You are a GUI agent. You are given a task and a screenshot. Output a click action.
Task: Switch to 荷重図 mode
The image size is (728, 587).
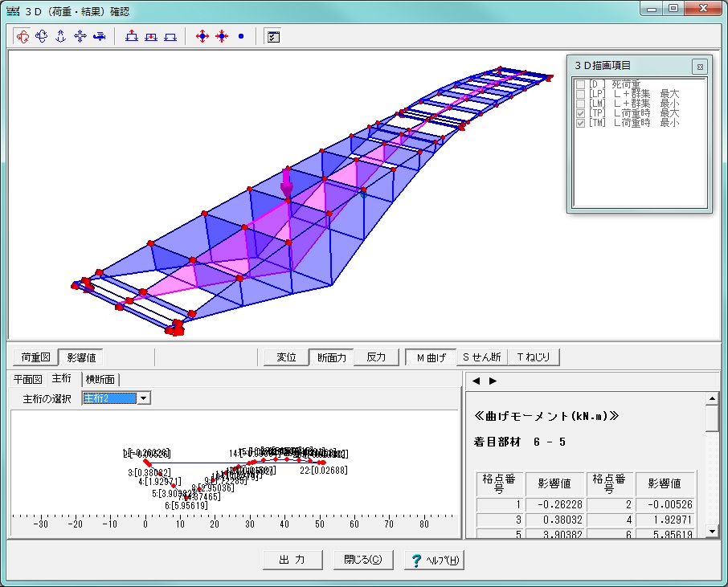click(35, 357)
